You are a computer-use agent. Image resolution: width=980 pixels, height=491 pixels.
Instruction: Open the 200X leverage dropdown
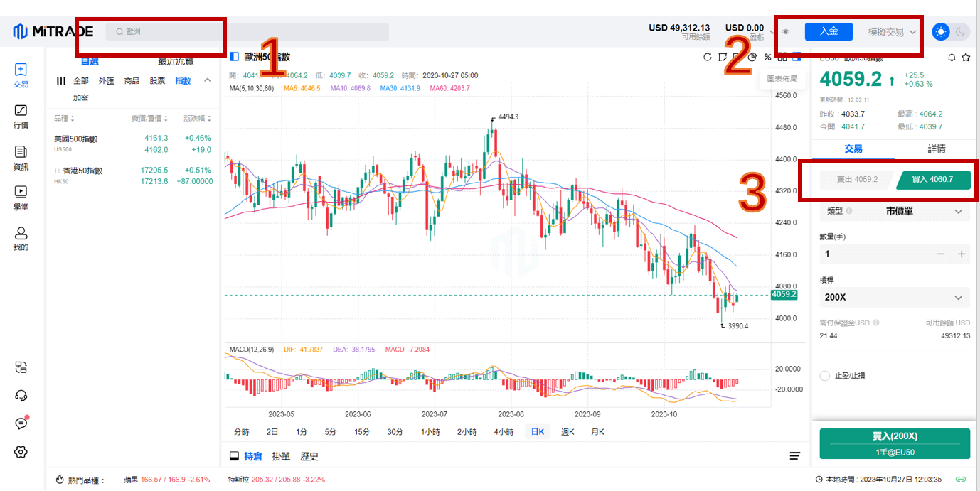coord(895,298)
